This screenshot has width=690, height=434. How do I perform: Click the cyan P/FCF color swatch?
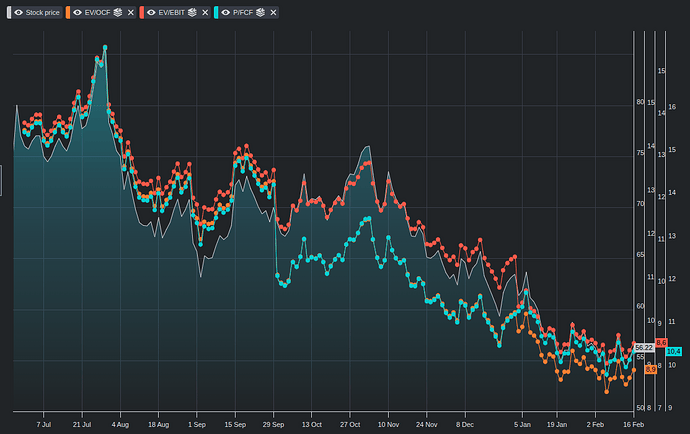click(214, 12)
